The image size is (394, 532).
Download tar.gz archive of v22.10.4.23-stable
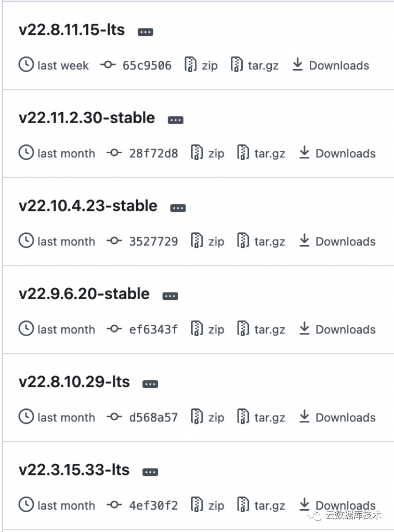tap(269, 242)
